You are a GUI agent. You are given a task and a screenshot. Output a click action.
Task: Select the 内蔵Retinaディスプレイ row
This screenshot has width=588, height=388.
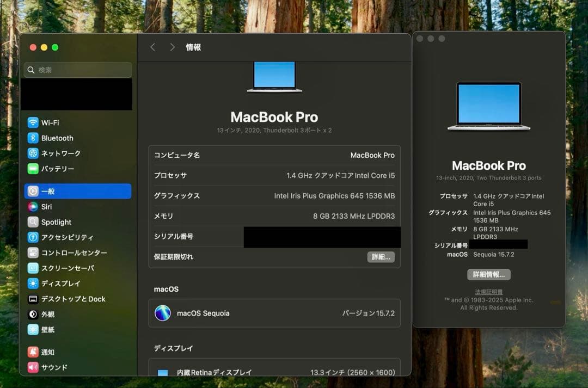pos(272,372)
